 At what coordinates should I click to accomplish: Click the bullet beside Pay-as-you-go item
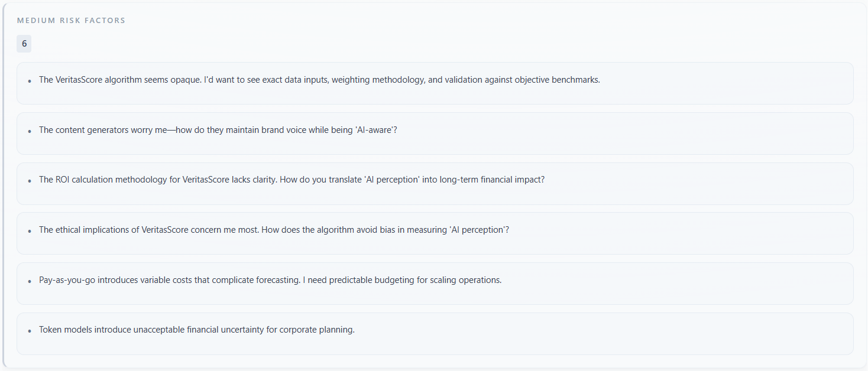[x=30, y=281]
